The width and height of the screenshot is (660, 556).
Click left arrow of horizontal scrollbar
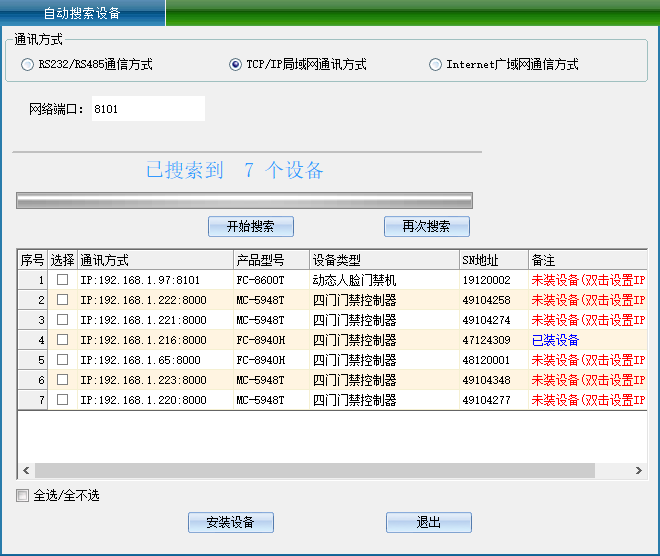pos(26,470)
